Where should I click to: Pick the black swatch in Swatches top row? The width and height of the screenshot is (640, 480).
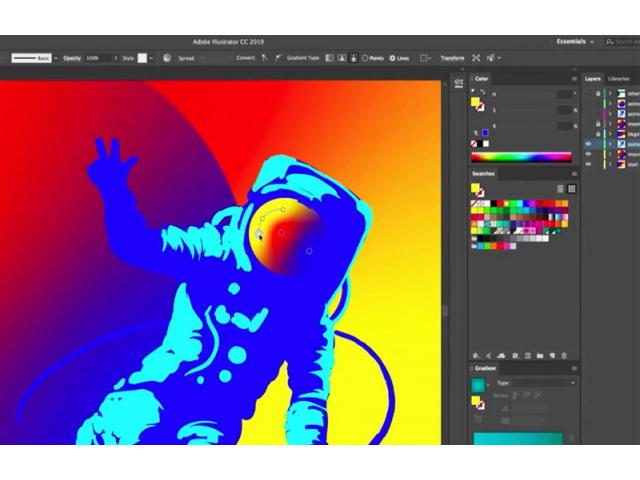pos(493,203)
